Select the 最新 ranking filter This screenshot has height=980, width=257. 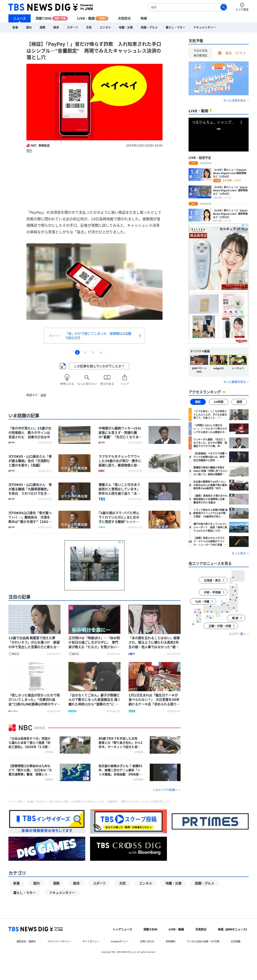(x=198, y=402)
